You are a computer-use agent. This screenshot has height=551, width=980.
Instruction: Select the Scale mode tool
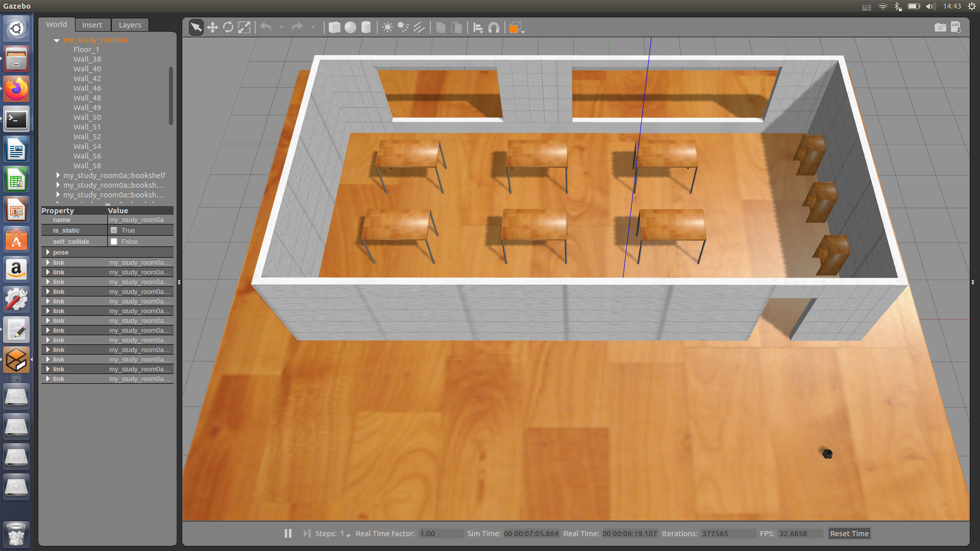(x=244, y=28)
